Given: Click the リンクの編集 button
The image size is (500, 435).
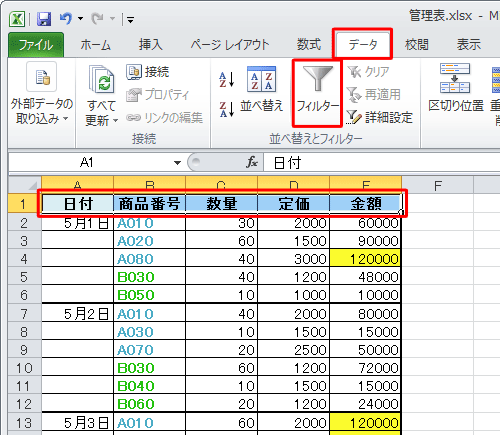Looking at the screenshot, I should pyautogui.click(x=164, y=117).
